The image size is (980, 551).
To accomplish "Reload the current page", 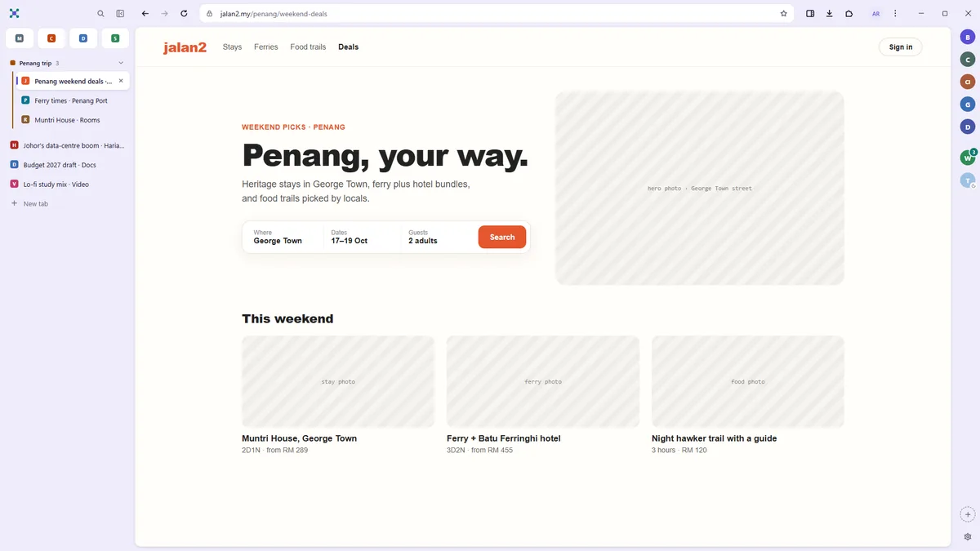I will click(x=184, y=14).
